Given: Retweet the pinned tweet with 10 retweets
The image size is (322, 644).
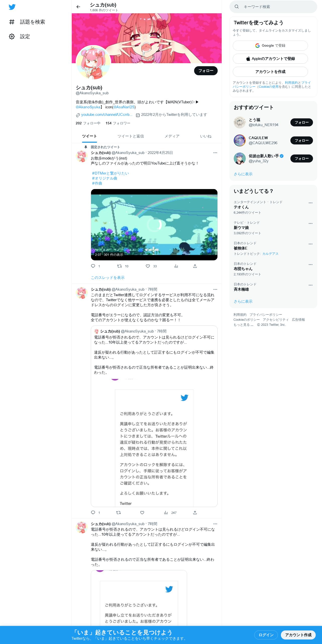Looking at the screenshot, I should click(x=120, y=266).
